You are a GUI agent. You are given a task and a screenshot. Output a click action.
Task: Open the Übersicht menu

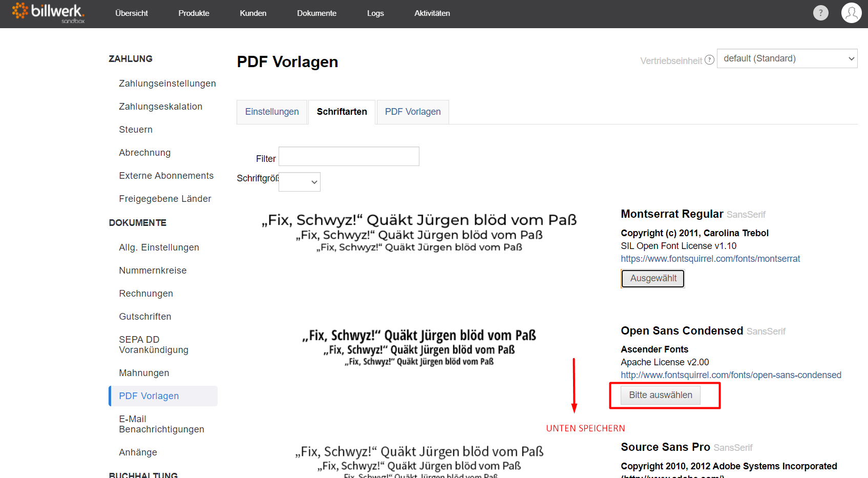pos(132,13)
